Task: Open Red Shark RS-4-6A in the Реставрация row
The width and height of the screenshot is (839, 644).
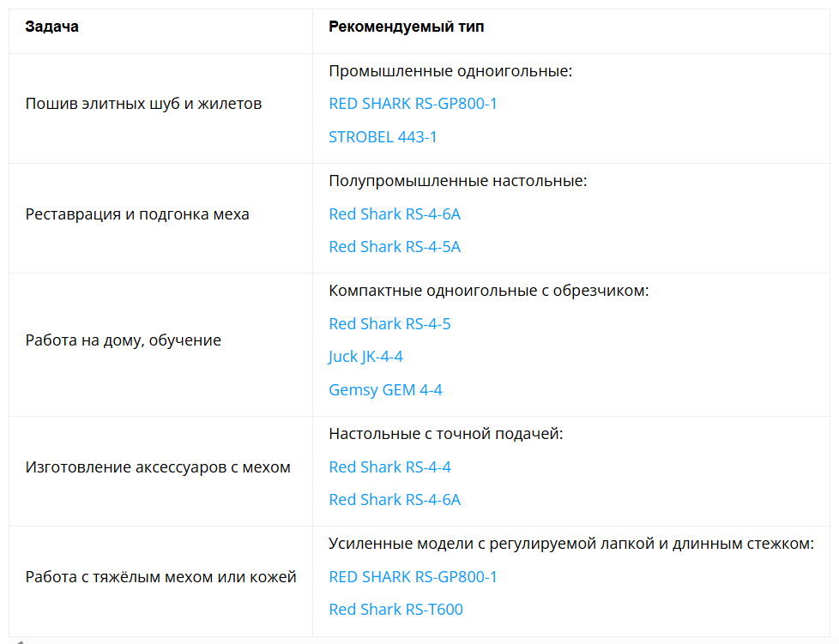Action: [395, 214]
